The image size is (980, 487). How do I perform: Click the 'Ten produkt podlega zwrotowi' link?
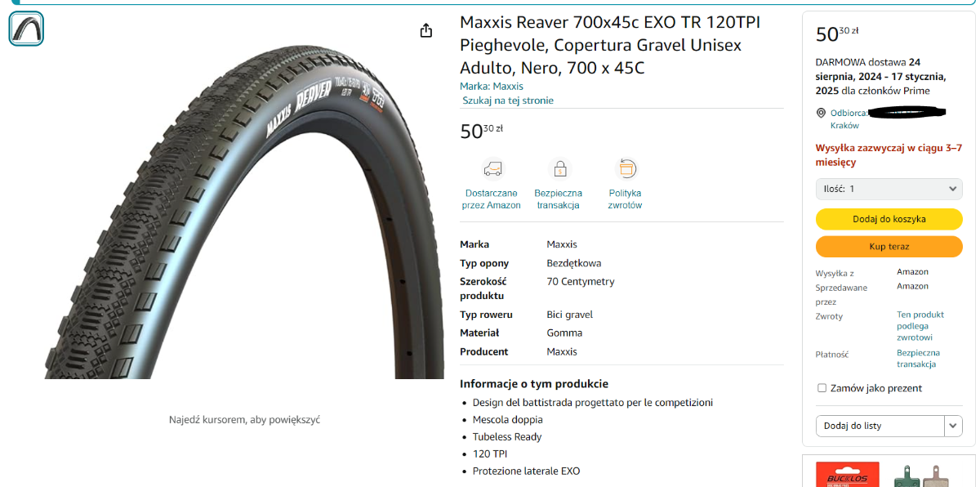click(x=920, y=325)
